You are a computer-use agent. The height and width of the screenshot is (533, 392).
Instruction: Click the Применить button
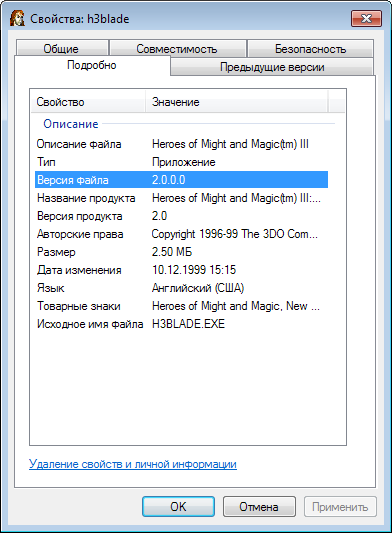point(340,506)
